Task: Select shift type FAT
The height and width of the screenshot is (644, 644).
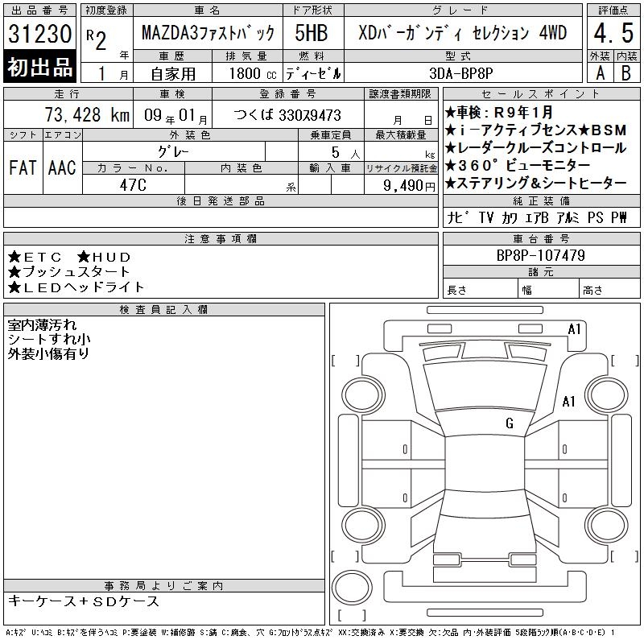Action: pyautogui.click(x=23, y=167)
